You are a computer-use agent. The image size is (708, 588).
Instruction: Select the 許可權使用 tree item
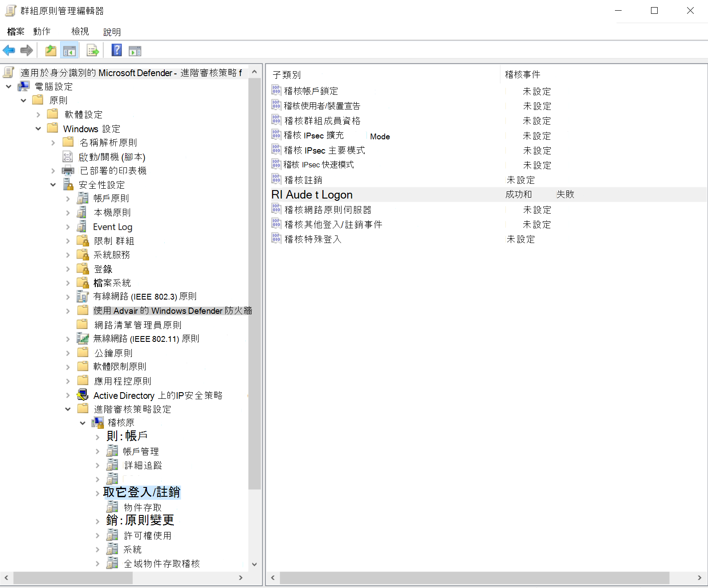(x=147, y=535)
